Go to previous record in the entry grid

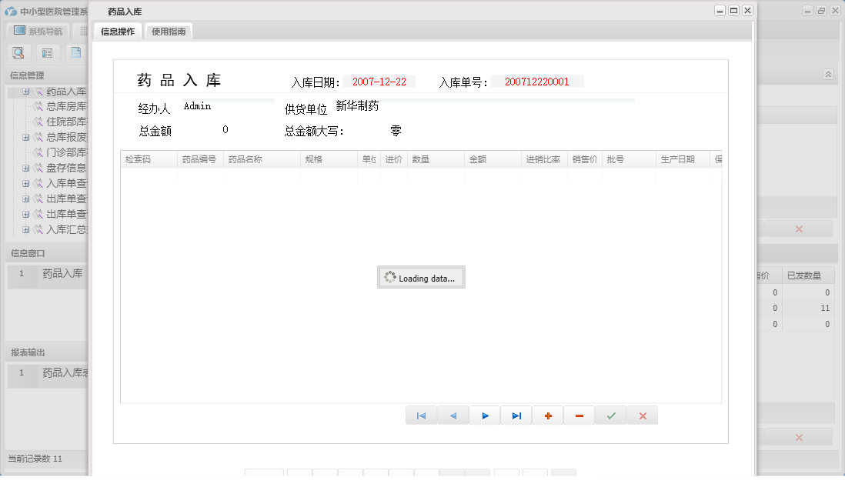(x=453, y=415)
